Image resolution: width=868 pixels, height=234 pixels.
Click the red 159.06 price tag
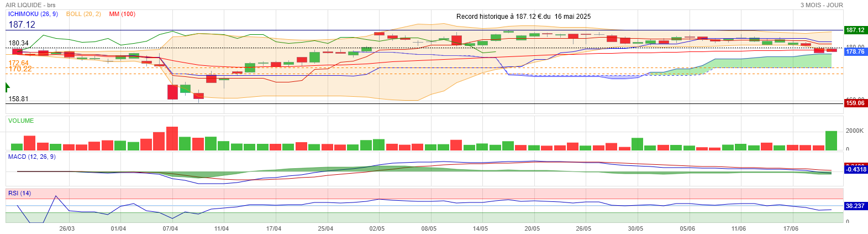(x=855, y=103)
